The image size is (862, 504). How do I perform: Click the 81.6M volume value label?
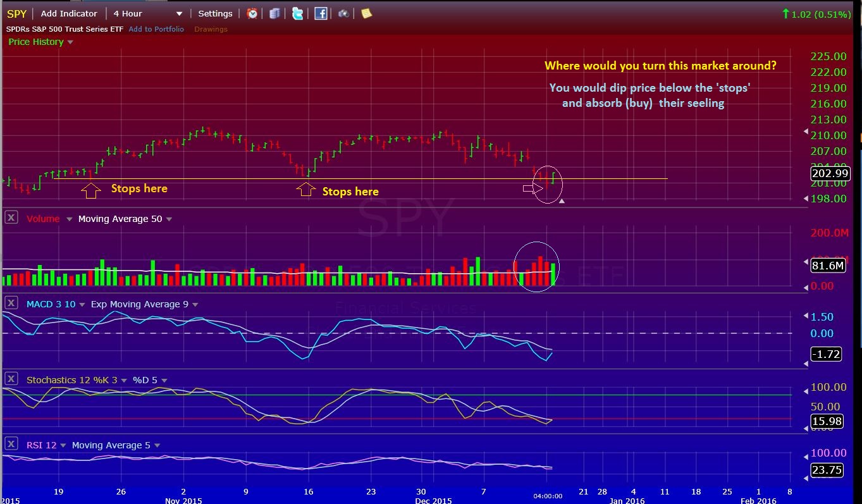(828, 266)
